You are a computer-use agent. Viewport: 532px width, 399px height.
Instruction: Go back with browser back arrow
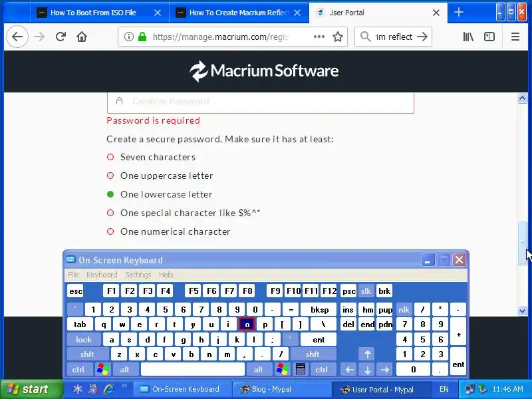17,37
